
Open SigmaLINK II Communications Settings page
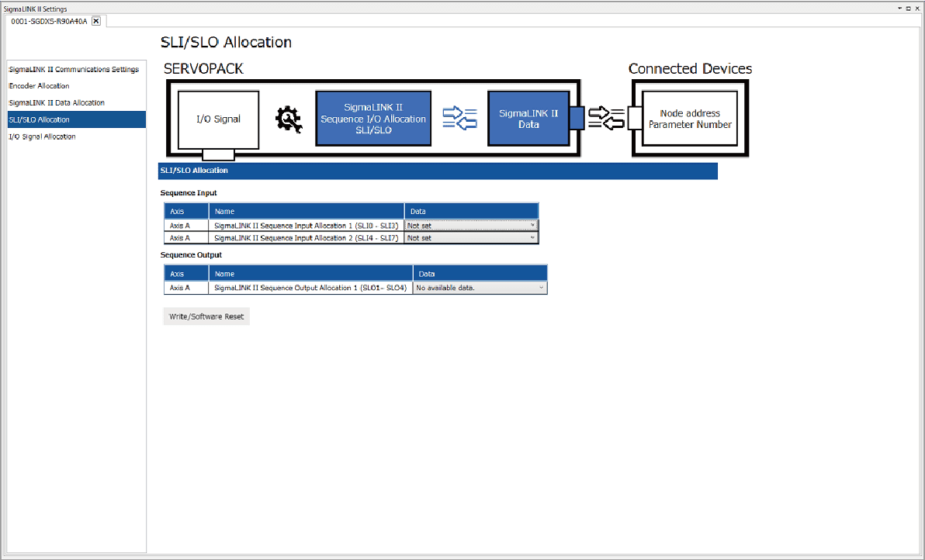[74, 69]
